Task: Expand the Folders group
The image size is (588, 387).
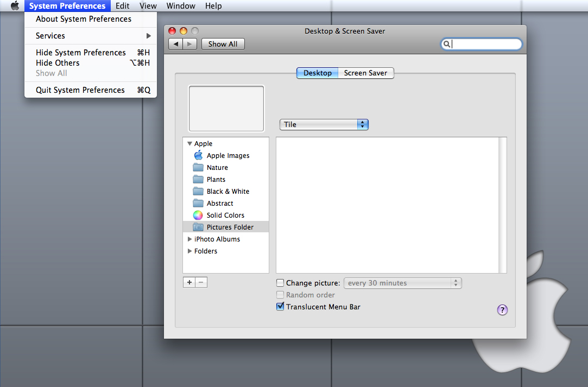Action: [189, 251]
